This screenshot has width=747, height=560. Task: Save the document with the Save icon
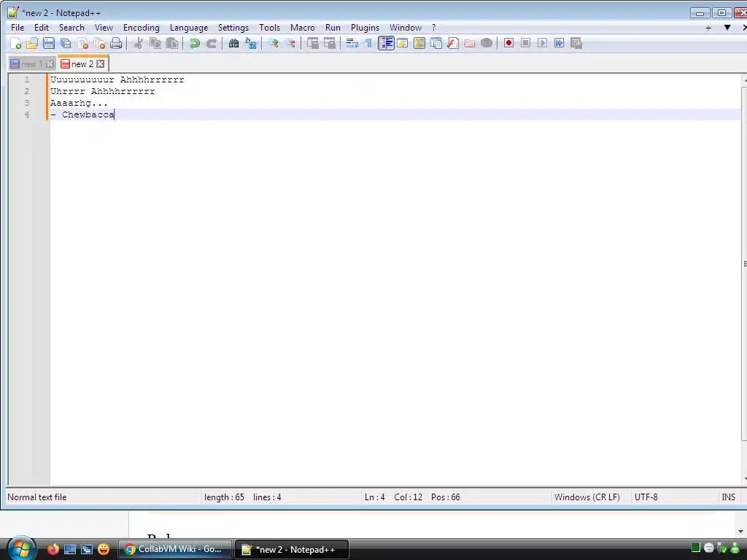(x=49, y=43)
